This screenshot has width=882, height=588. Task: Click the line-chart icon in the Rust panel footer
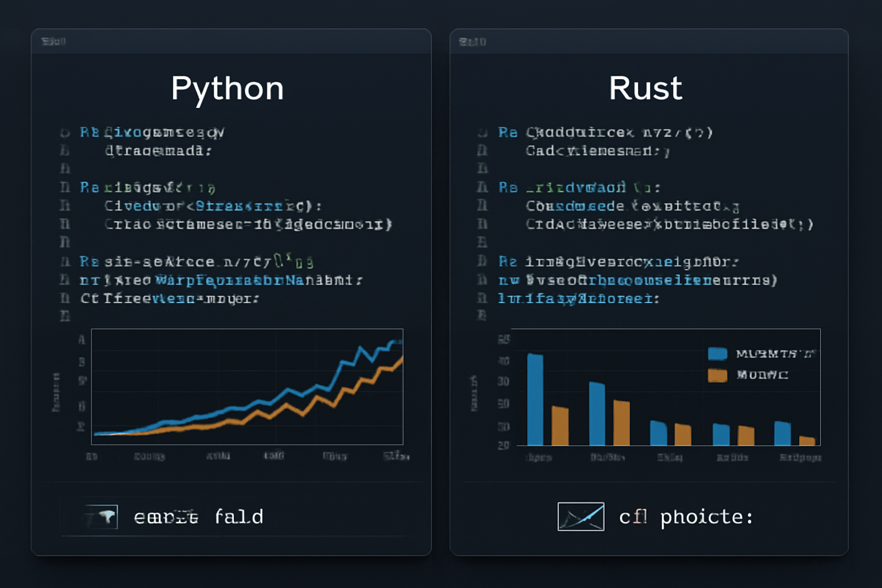pos(581,516)
